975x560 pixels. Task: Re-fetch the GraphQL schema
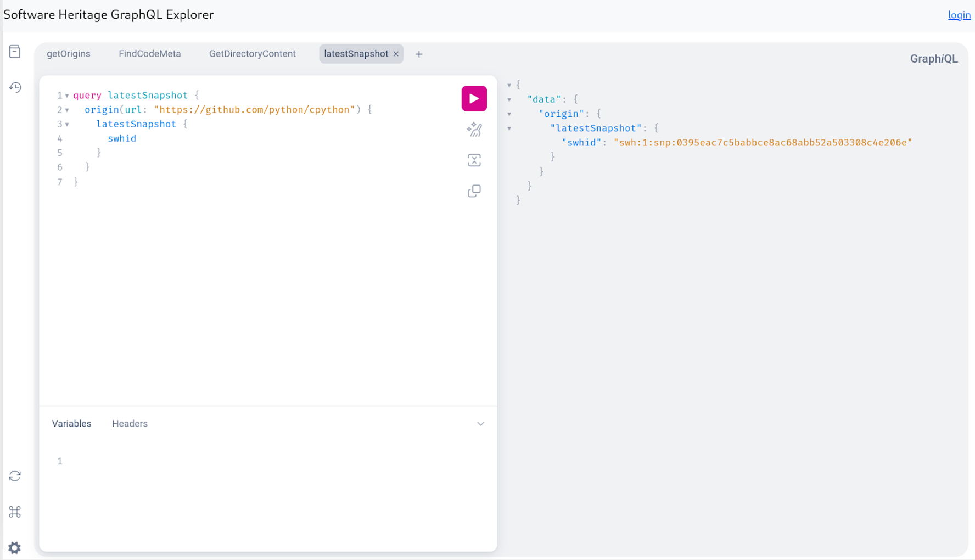15,475
